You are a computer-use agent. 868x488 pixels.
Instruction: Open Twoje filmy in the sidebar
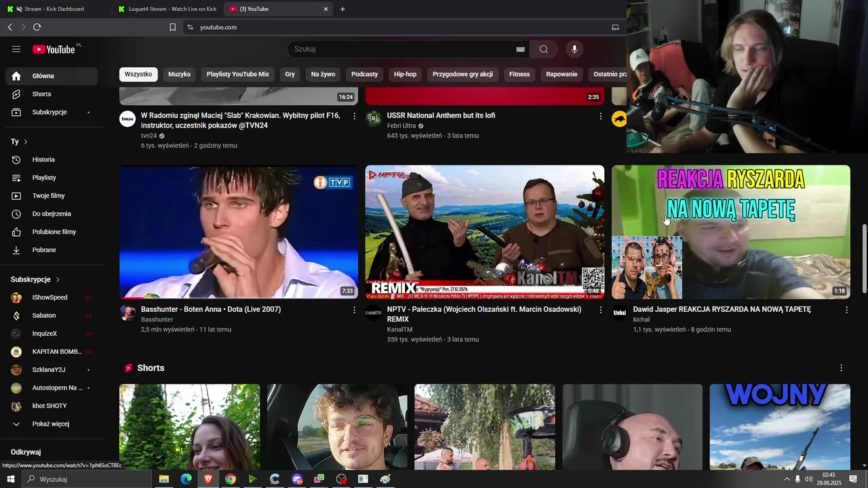click(x=52, y=196)
